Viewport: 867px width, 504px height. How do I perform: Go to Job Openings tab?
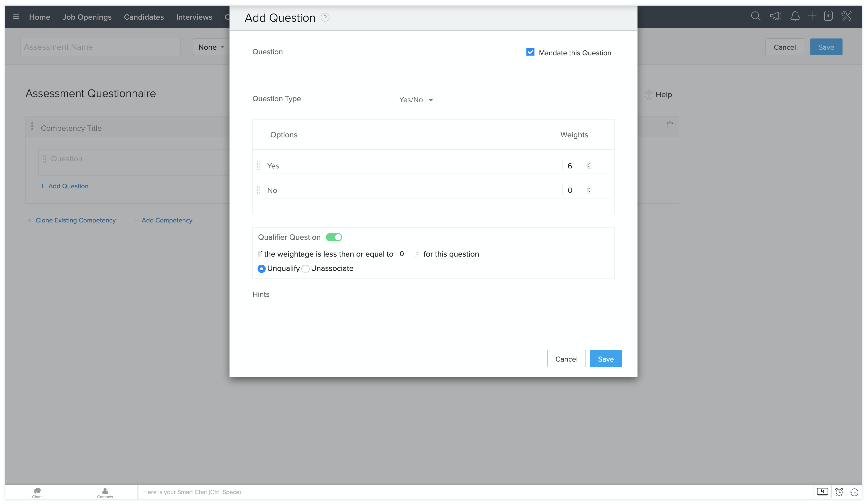tap(87, 17)
